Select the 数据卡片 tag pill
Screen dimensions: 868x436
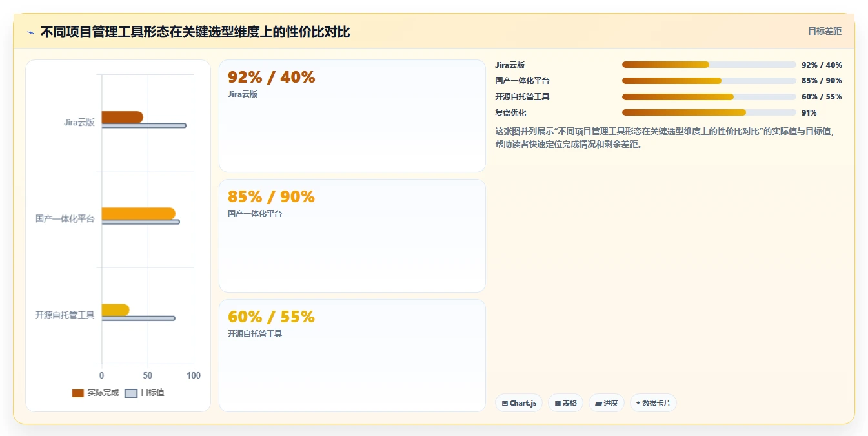[653, 403]
